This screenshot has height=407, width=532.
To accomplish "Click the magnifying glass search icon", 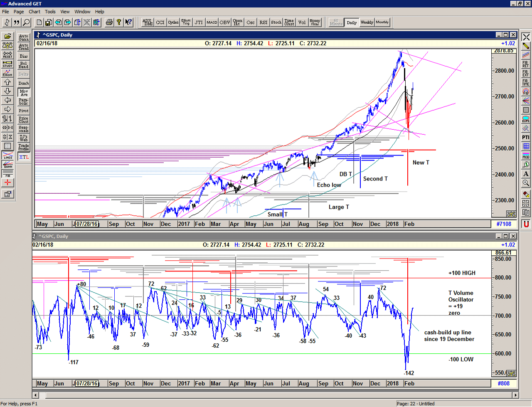I will point(26,22).
